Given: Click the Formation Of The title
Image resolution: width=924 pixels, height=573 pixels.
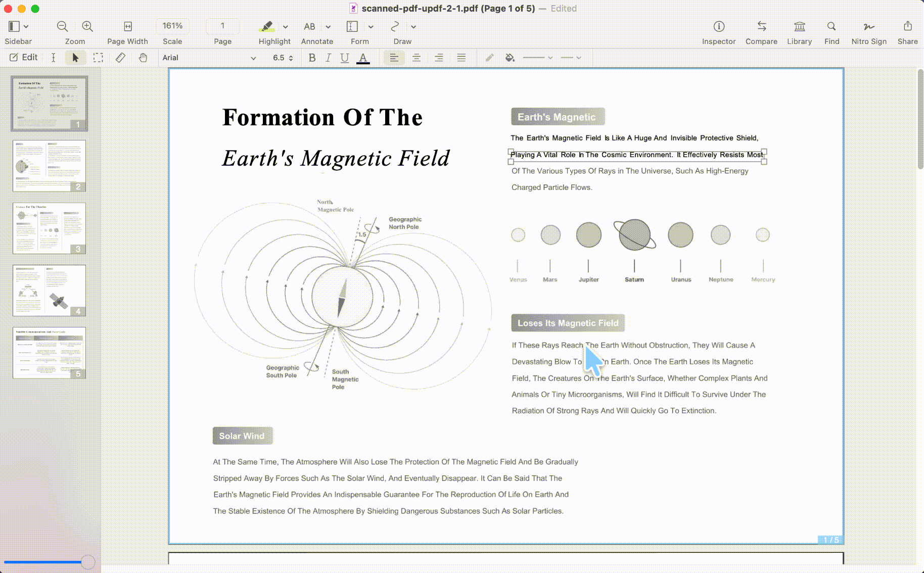Looking at the screenshot, I should tap(322, 117).
